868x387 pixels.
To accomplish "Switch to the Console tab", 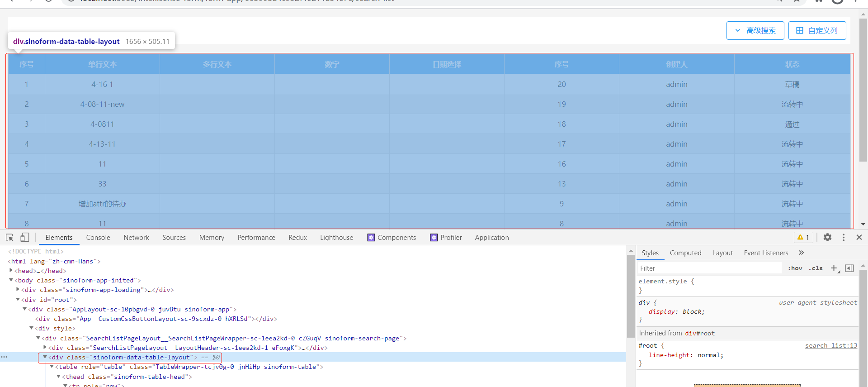I will click(x=98, y=237).
